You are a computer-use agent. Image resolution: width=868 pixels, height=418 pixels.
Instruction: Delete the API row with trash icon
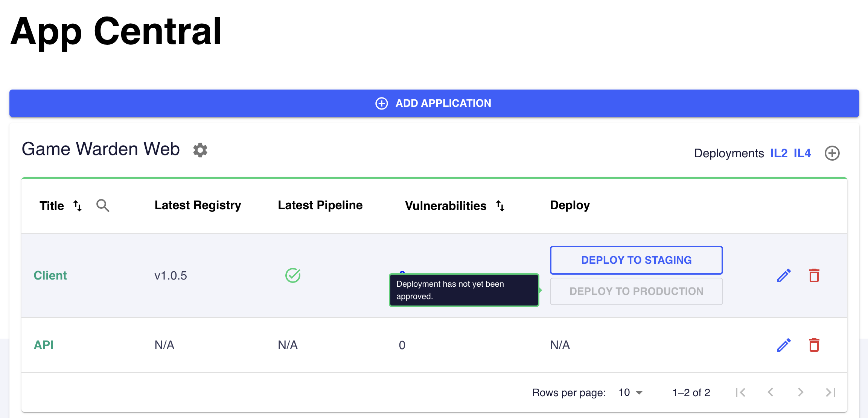(814, 345)
